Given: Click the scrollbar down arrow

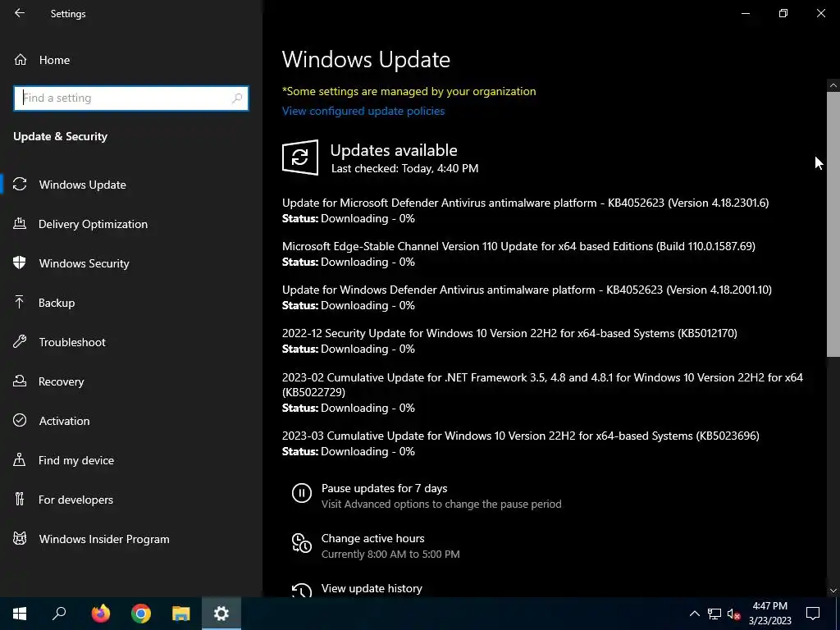Looking at the screenshot, I should tap(833, 591).
